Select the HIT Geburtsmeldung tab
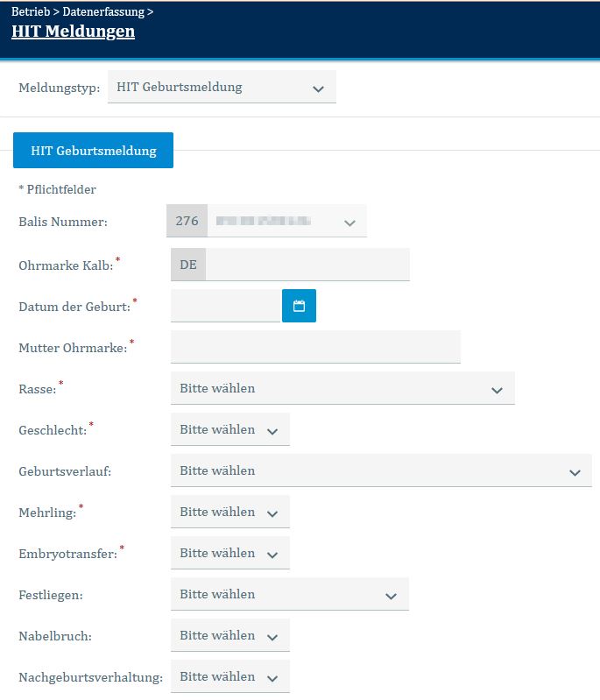This screenshot has width=600, height=700. (x=94, y=151)
